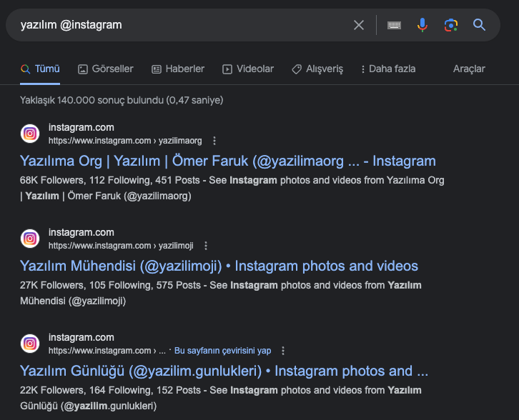Click the snippet text starting '22K Followers, 164 Following'

220,398
